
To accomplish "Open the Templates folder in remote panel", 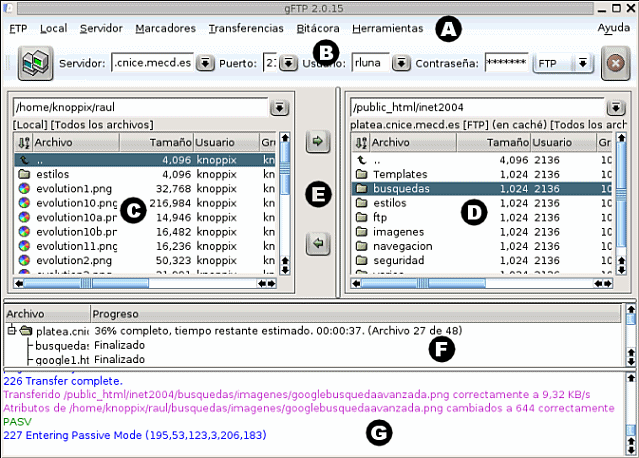I will point(399,174).
